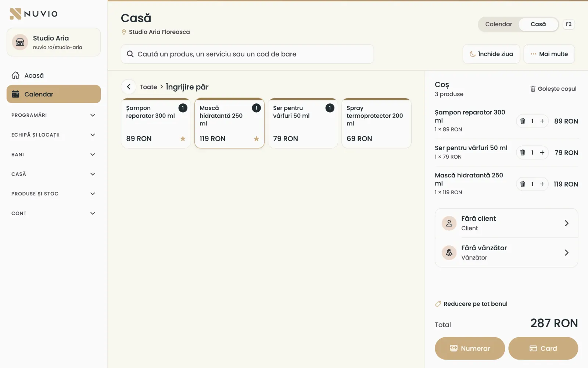
Task: Expand Echipă și locații section
Action: click(x=54, y=135)
